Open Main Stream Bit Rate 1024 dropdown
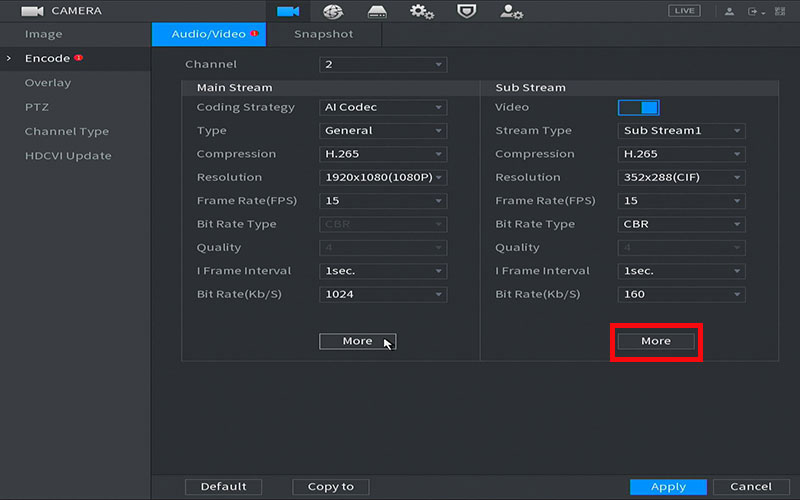Image resolution: width=800 pixels, height=500 pixels. pyautogui.click(x=383, y=294)
